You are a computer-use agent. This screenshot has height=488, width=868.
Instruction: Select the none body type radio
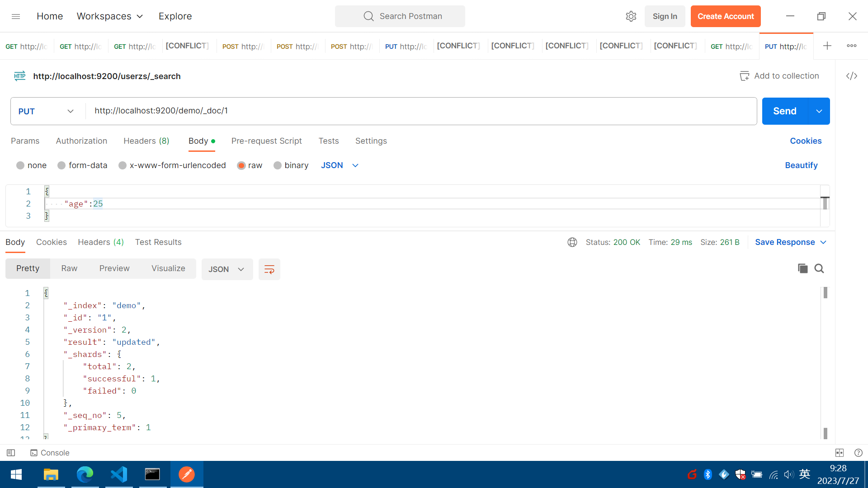pyautogui.click(x=20, y=165)
